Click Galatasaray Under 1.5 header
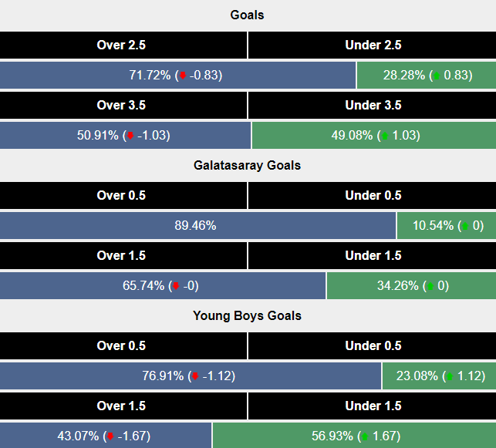Screen dimensions: 496x448 pos(373,256)
